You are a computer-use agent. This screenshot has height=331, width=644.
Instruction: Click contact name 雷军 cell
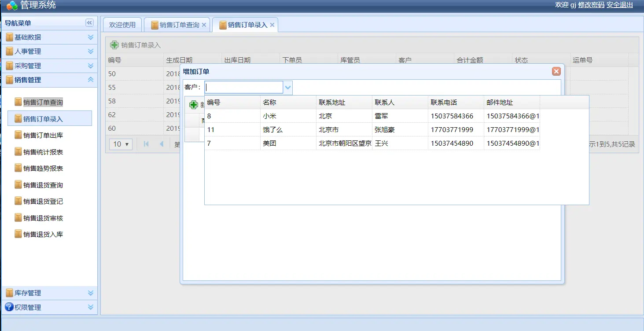click(400, 116)
